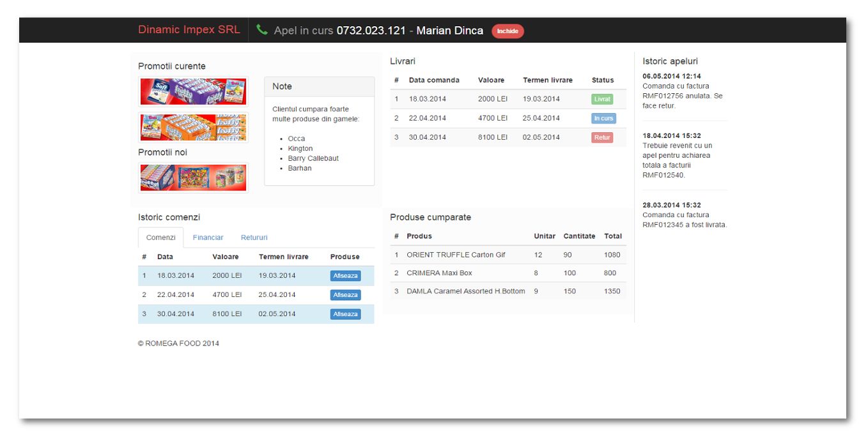Viewport: 868px width, 438px height.
Task: Click the Soft candy promo banner
Action: pos(192,92)
